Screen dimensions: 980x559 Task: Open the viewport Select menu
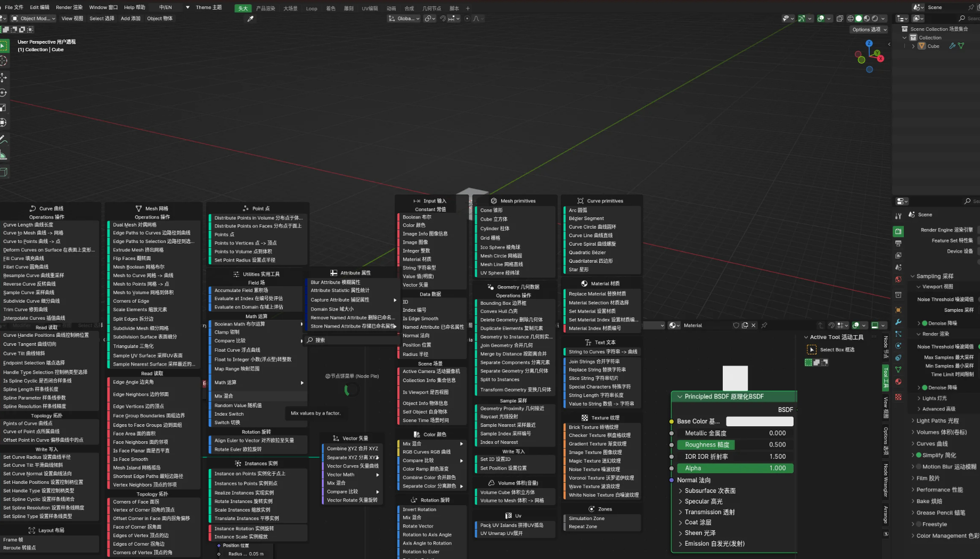point(102,18)
